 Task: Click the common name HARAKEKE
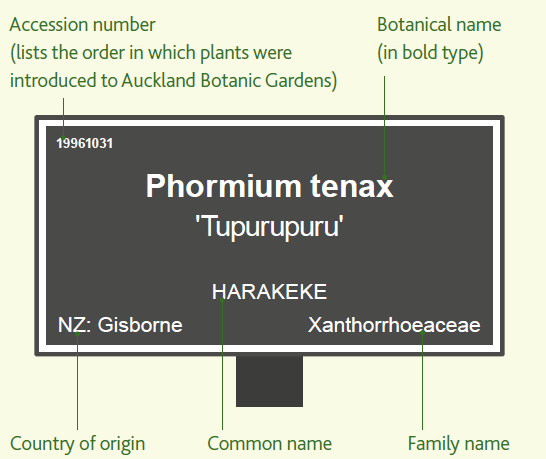(x=269, y=291)
